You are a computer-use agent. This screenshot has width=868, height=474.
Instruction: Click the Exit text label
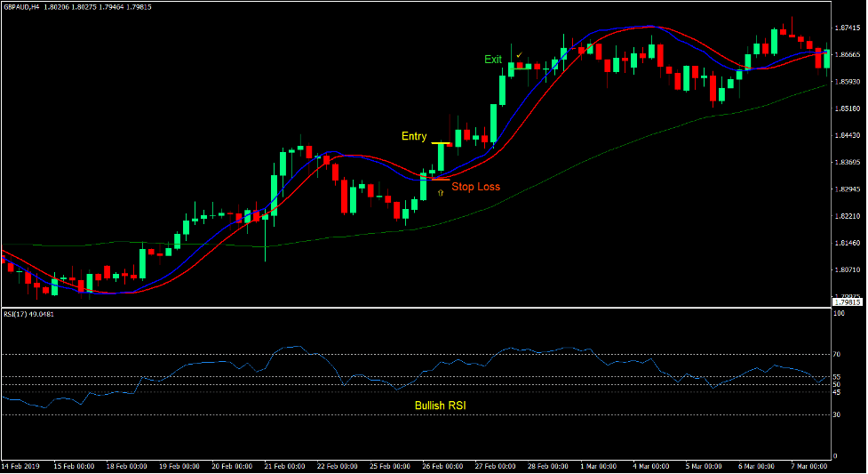point(493,60)
